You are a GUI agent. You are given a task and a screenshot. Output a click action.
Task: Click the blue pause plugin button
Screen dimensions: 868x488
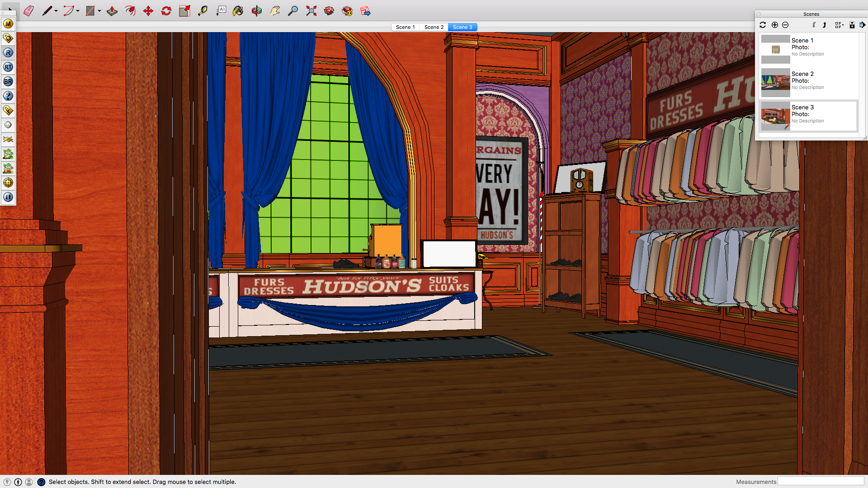coord(8,197)
